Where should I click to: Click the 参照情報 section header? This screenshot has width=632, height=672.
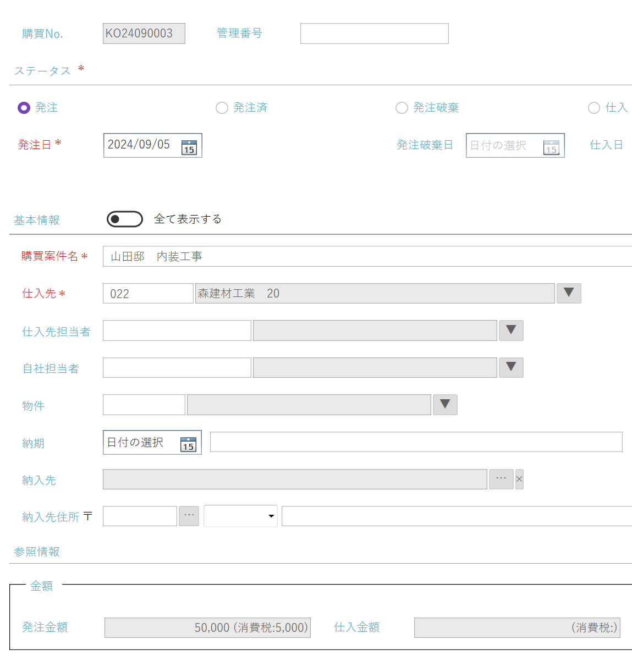click(37, 552)
